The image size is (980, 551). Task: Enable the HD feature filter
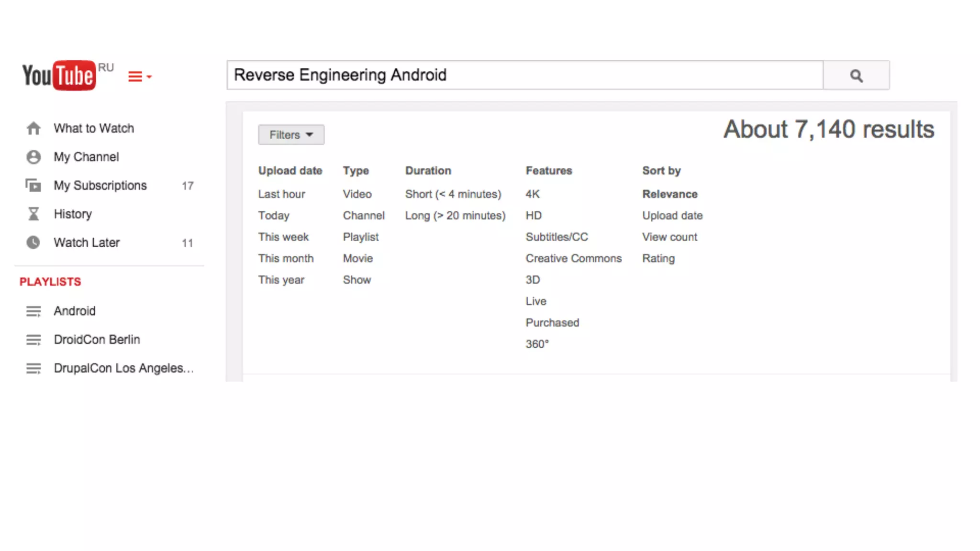pyautogui.click(x=534, y=216)
